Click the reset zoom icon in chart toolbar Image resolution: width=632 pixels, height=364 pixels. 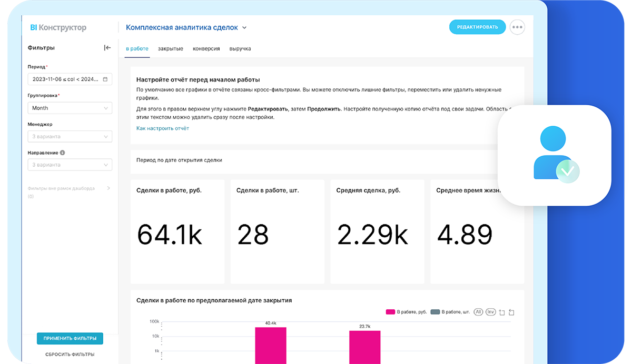click(511, 311)
